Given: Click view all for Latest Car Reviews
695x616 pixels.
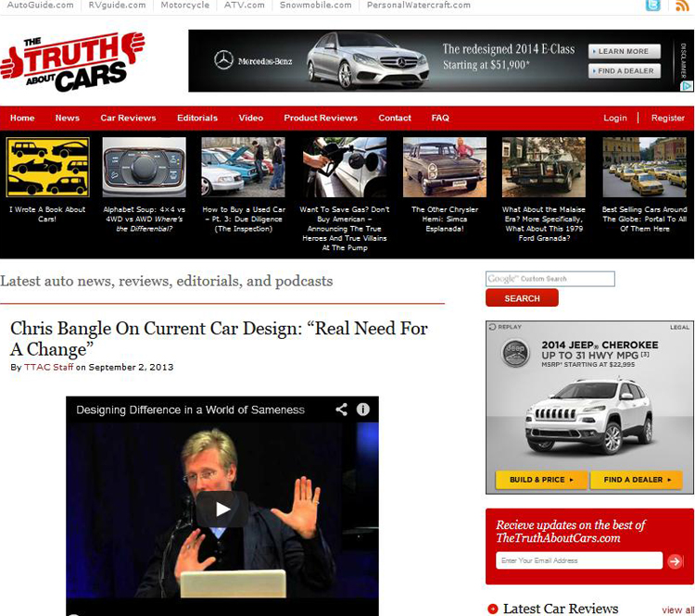Looking at the screenshot, I should pyautogui.click(x=677, y=610).
